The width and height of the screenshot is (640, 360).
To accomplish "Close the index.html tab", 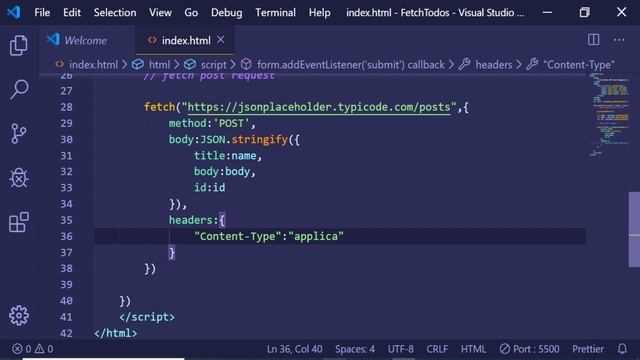I will click(x=220, y=40).
